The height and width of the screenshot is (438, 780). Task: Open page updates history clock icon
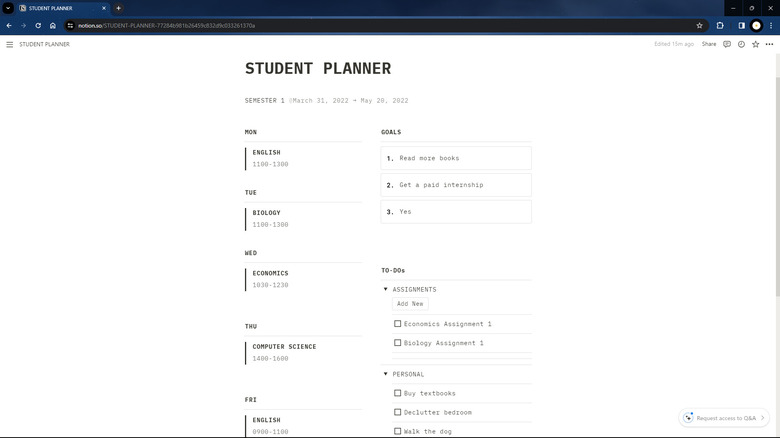coord(741,44)
